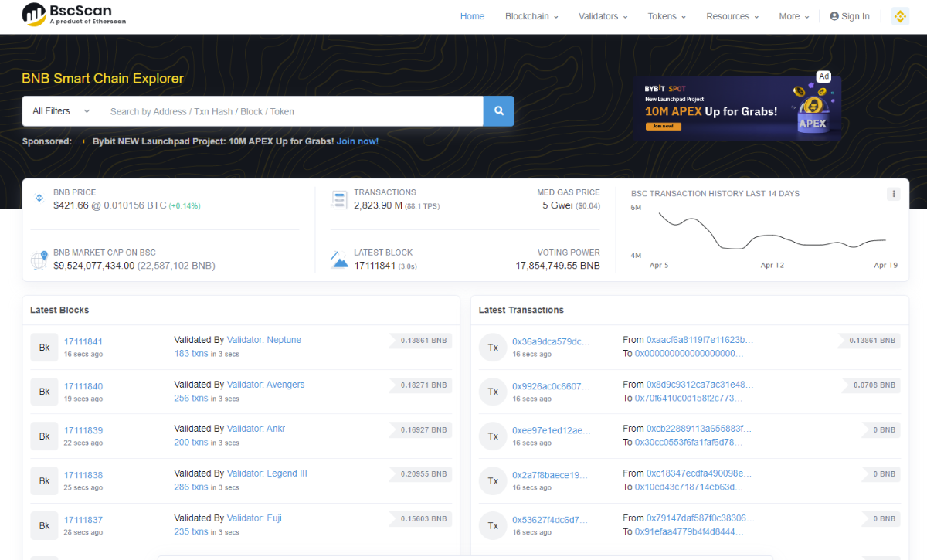Open transaction 0x2a7f8baece19...
927x560 pixels.
point(551,475)
